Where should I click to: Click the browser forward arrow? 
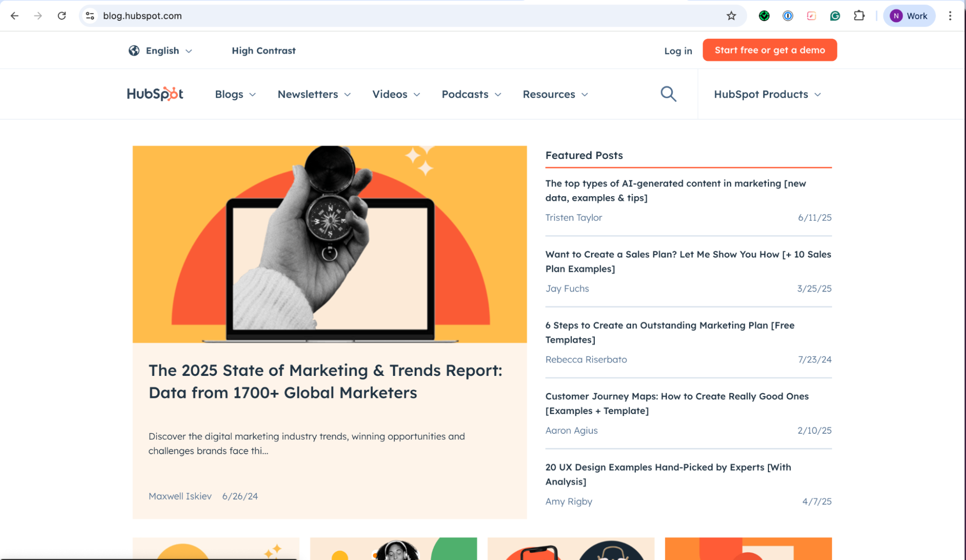click(x=38, y=16)
